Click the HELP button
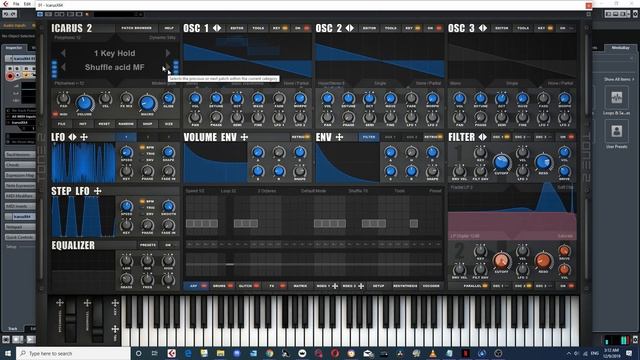Image resolution: width=640 pixels, height=360 pixels. point(169,28)
